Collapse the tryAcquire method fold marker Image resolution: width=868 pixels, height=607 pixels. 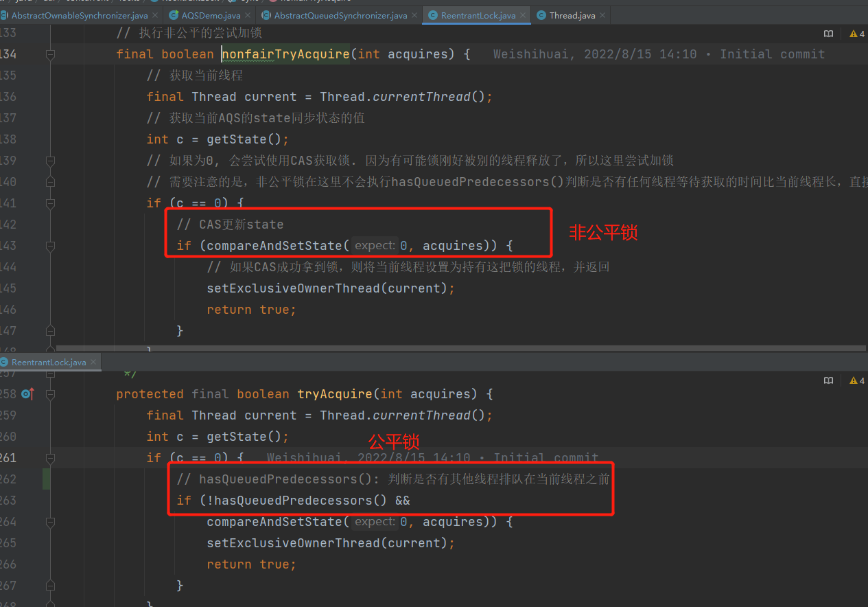pos(50,394)
